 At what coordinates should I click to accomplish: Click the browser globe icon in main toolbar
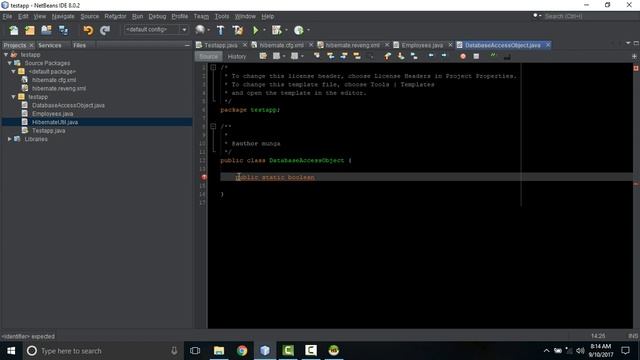tap(200, 30)
